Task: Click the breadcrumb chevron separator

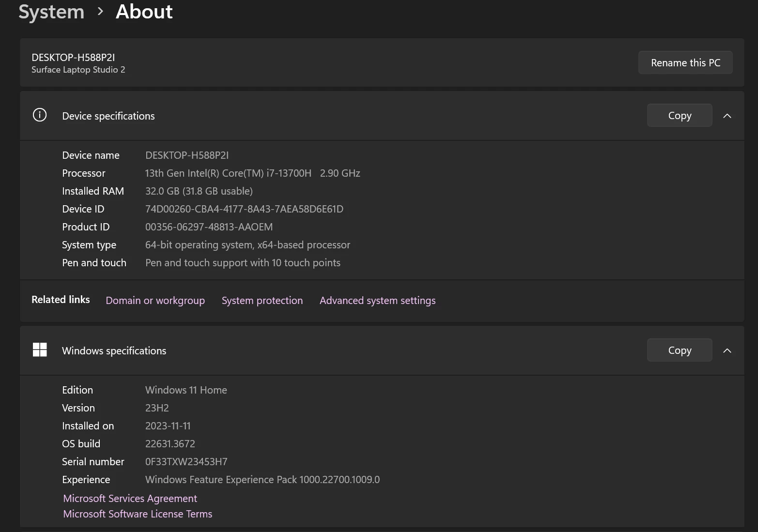Action: 100,12
